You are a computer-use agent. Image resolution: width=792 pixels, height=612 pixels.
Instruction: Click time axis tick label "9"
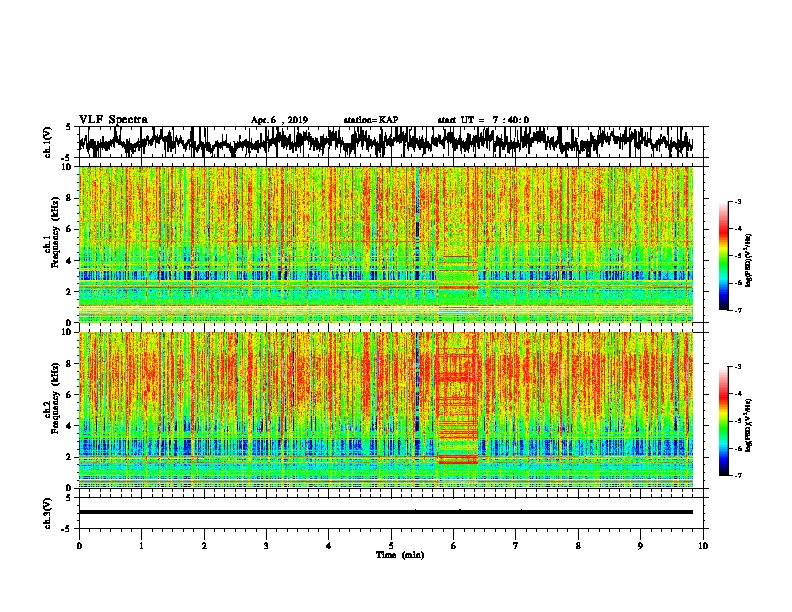[640, 546]
